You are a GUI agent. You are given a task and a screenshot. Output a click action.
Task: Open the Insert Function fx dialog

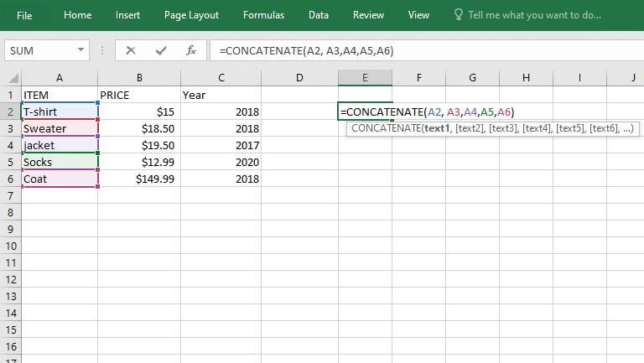(191, 50)
